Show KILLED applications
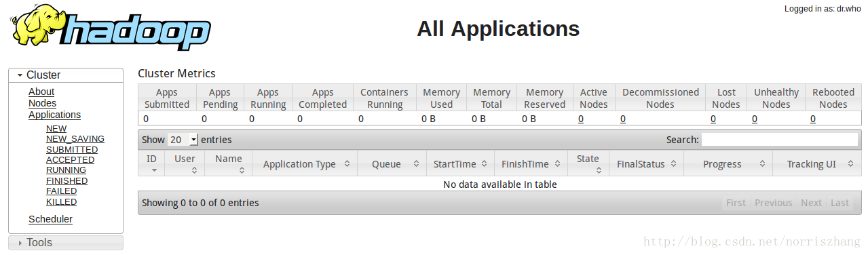 click(61, 202)
